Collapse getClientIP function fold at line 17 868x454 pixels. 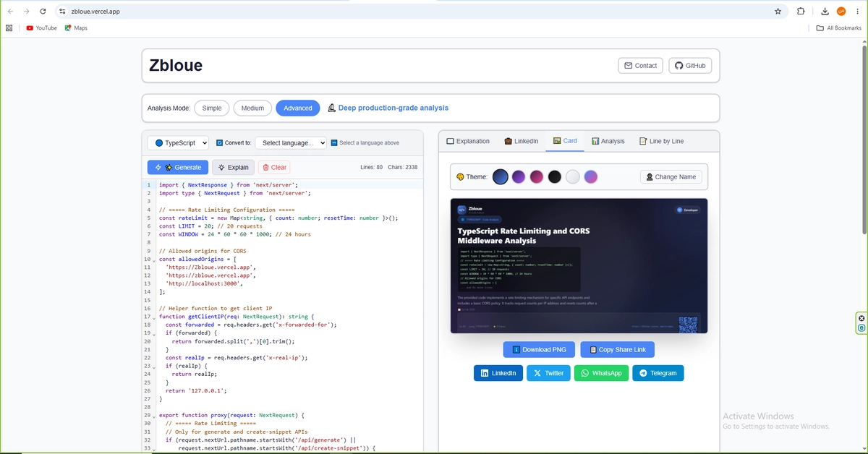(x=155, y=317)
